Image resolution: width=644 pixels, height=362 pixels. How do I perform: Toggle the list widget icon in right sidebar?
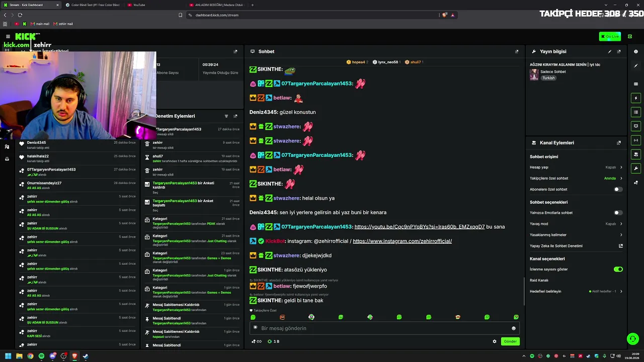(636, 112)
